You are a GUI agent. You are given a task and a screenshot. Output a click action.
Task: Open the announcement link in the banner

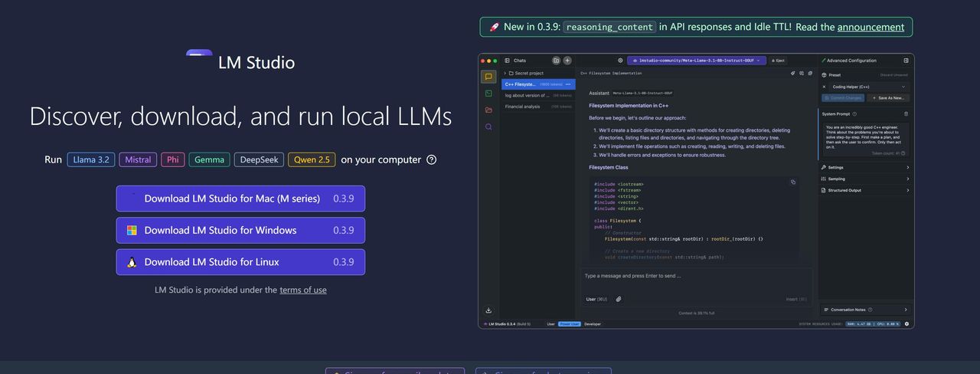click(871, 27)
